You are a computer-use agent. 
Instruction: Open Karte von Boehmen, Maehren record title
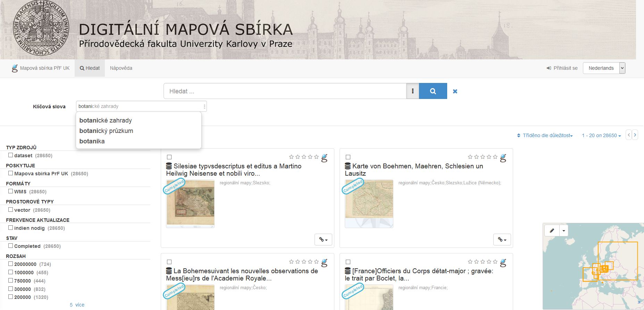[414, 170]
